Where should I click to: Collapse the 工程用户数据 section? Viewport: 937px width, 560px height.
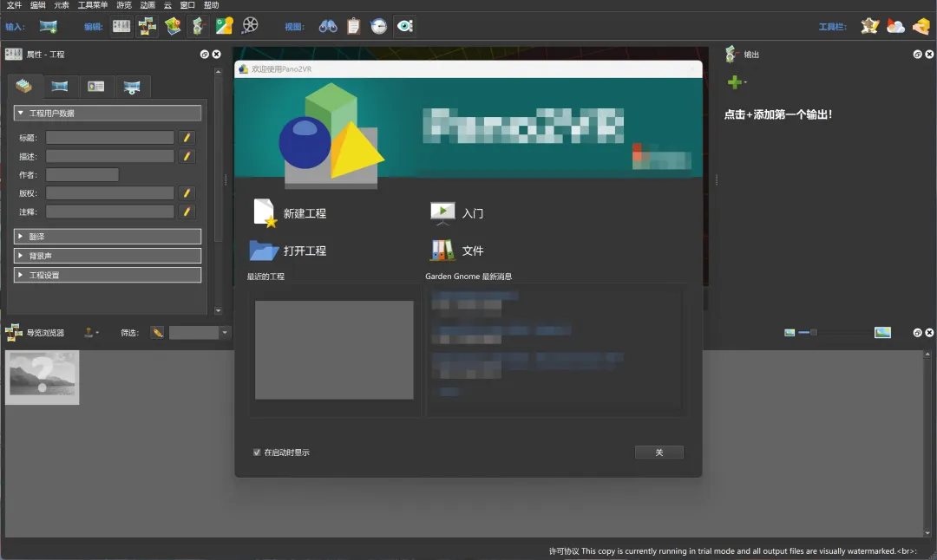[108, 113]
